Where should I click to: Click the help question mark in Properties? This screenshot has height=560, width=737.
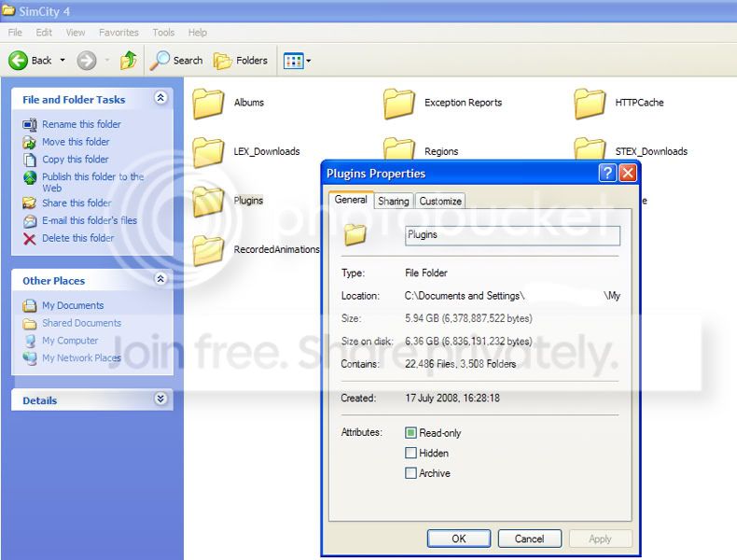pos(607,173)
